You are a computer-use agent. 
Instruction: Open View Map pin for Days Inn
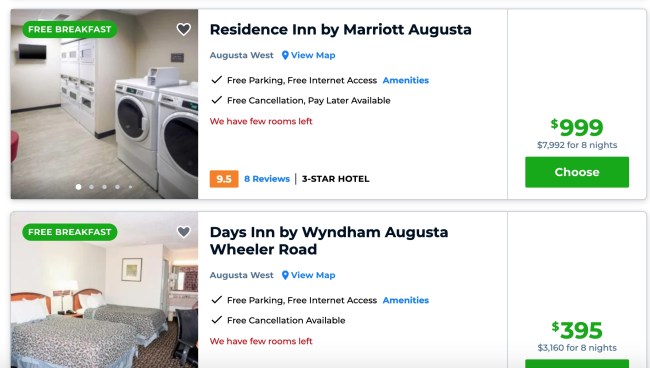(x=308, y=275)
